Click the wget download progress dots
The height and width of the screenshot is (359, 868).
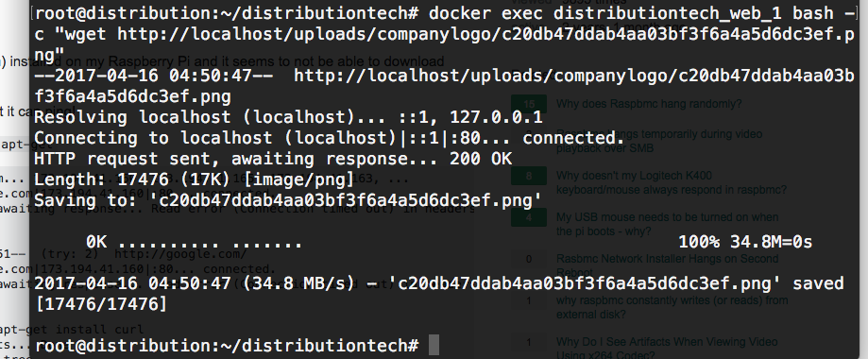[211, 243]
